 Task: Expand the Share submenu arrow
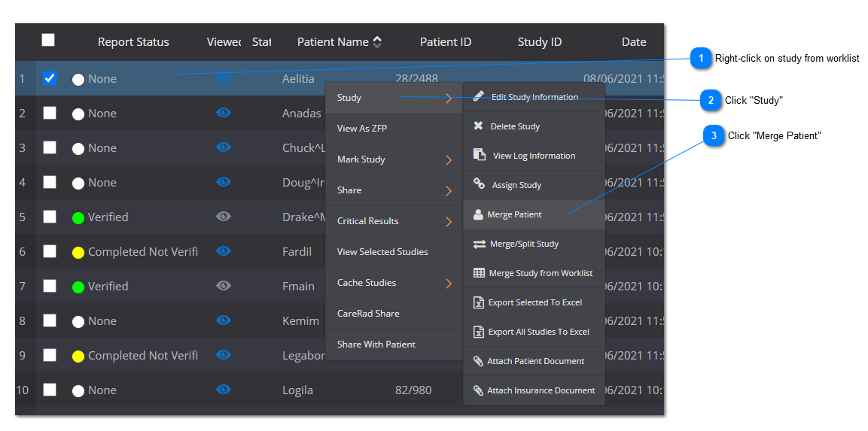click(449, 191)
